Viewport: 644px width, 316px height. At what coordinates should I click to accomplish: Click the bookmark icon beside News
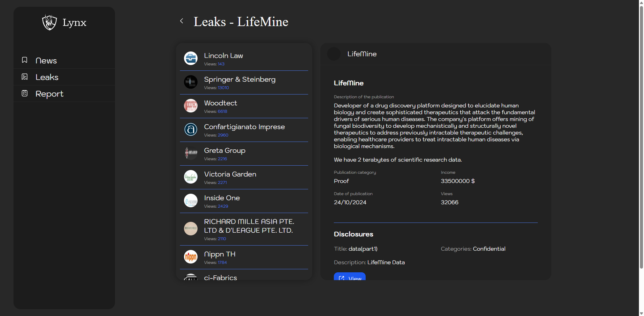coord(25,60)
